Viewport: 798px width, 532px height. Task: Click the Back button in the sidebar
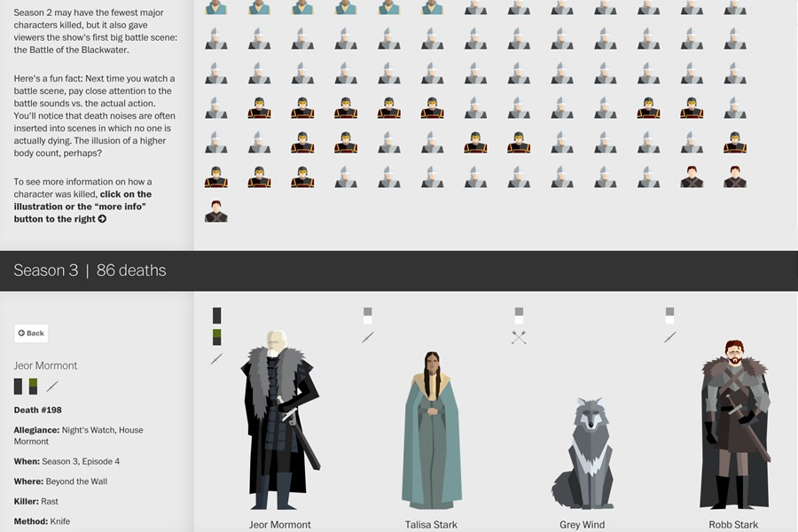pyautogui.click(x=31, y=333)
